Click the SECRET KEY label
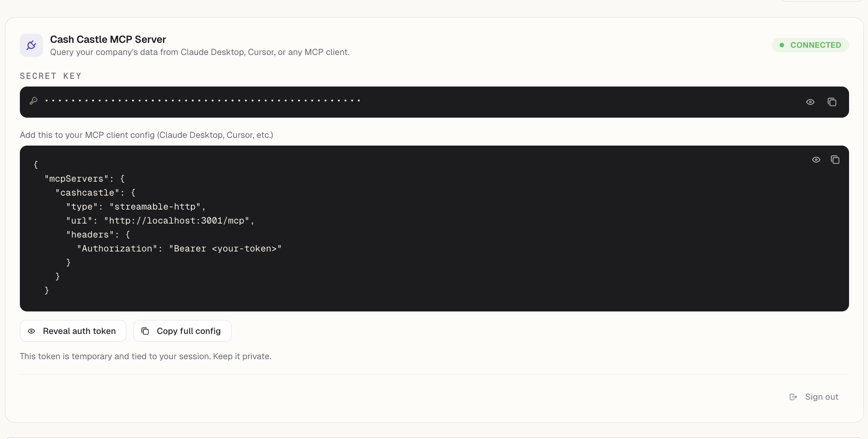Screen dimensions: 868x439 click(51, 76)
